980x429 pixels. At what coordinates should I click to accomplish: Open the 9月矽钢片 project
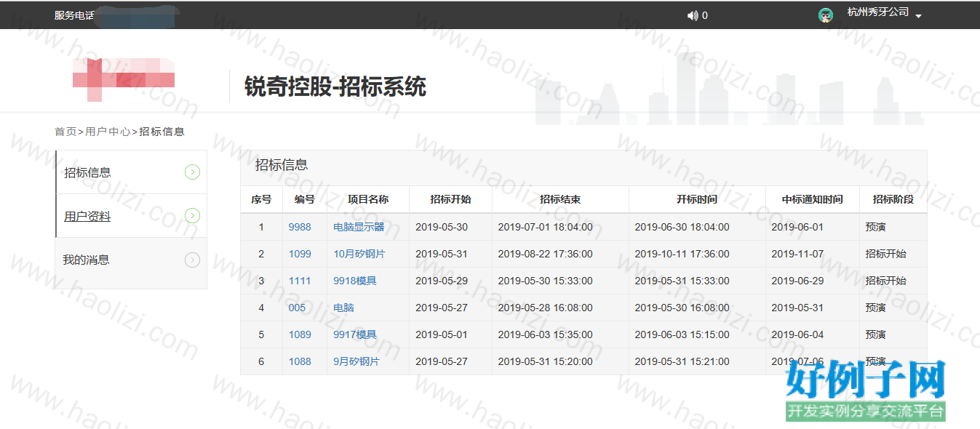click(356, 361)
